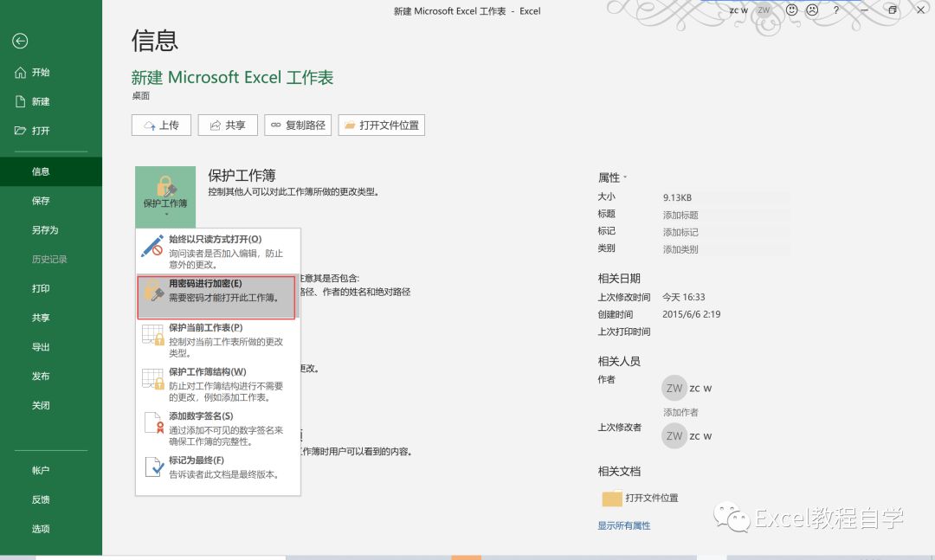
Task: Click the folder icon in 打开文件位置 button
Action: click(x=350, y=125)
